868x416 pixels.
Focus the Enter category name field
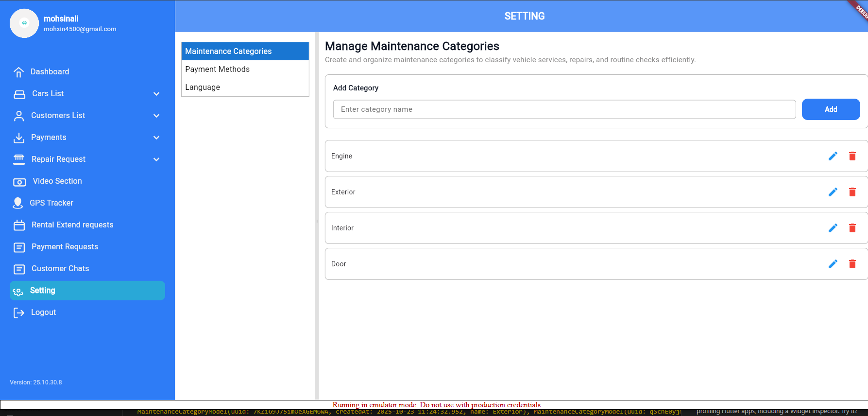tap(564, 109)
